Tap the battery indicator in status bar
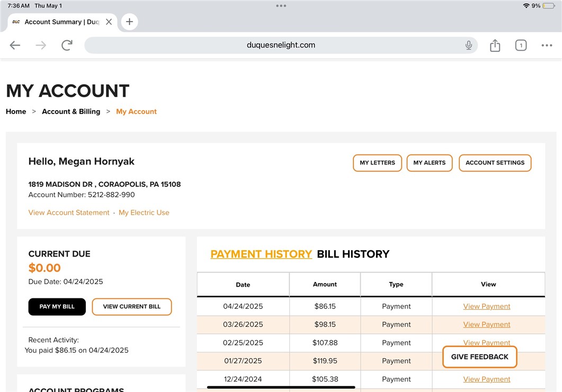The image size is (562, 392). pyautogui.click(x=549, y=6)
